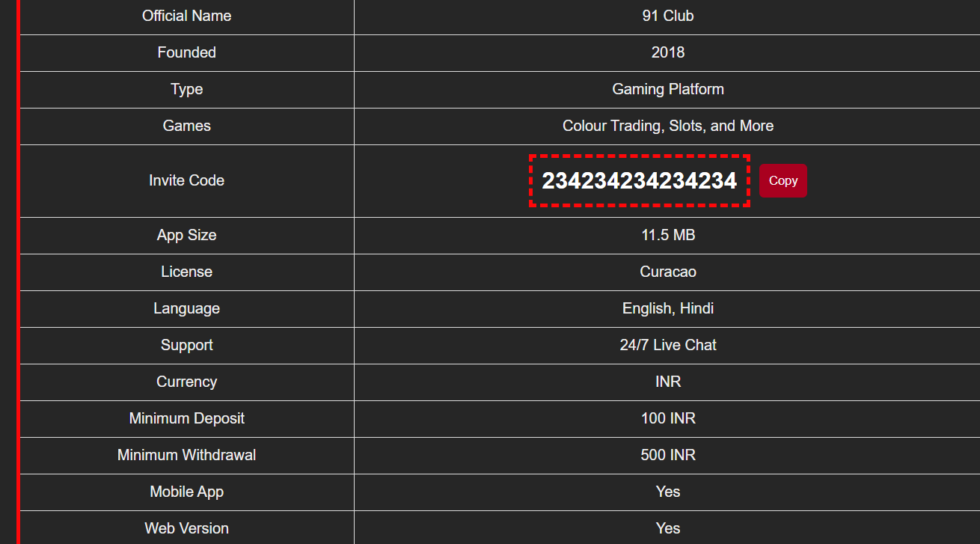This screenshot has width=980, height=544.
Task: Click the INR currency value
Action: coord(667,382)
